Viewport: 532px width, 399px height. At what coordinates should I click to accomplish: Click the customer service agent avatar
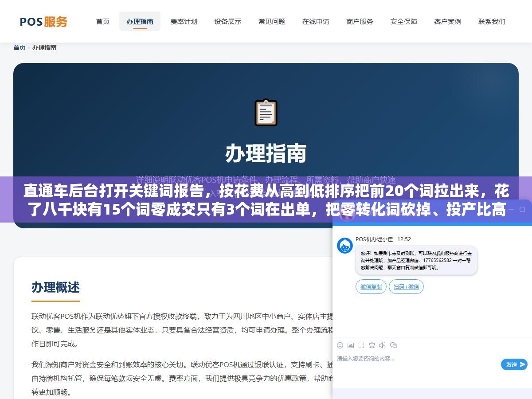coord(345,246)
